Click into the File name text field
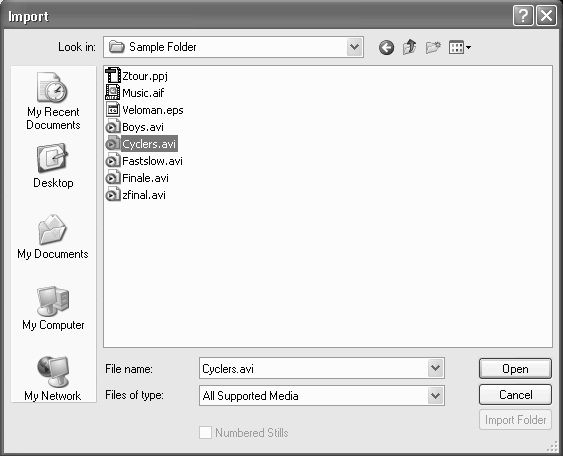Screen dimensions: 563x456 (x=313, y=368)
